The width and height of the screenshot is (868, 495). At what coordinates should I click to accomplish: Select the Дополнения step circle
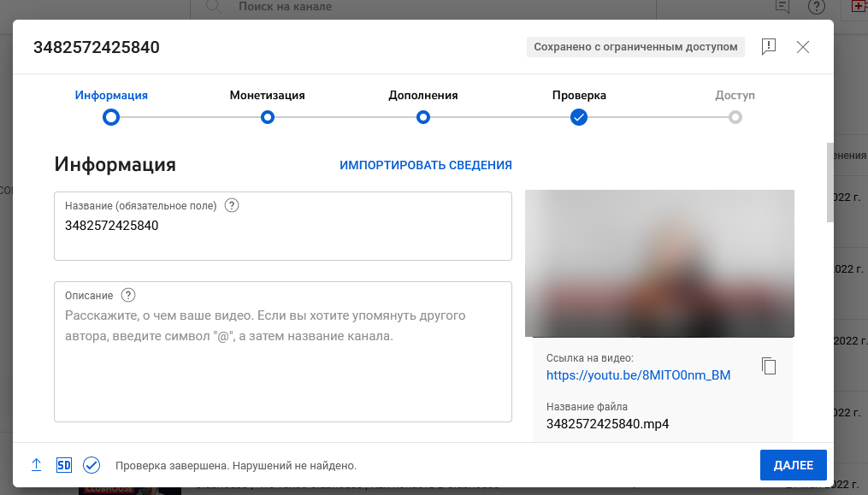tap(422, 117)
